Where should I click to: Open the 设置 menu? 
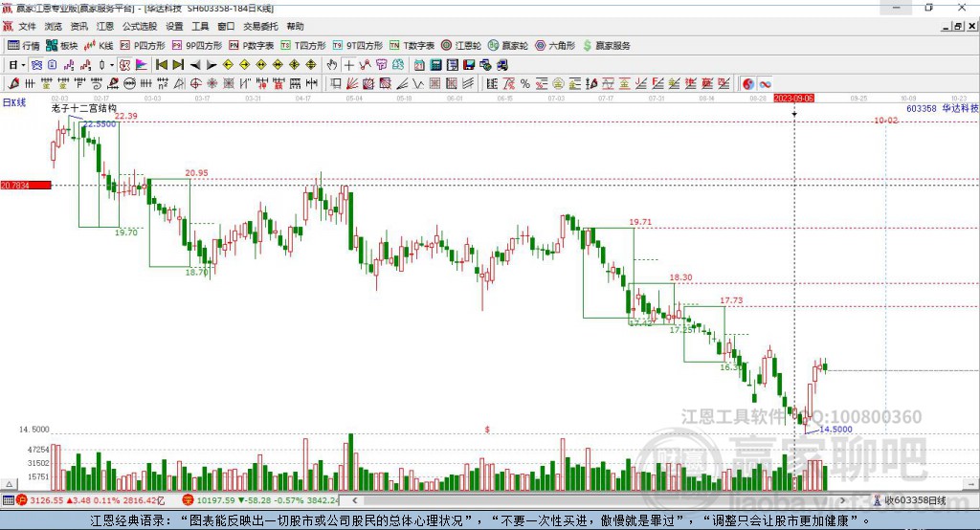pos(174,26)
